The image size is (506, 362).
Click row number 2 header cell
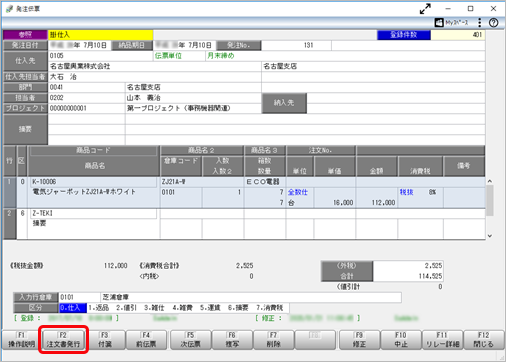(9, 224)
